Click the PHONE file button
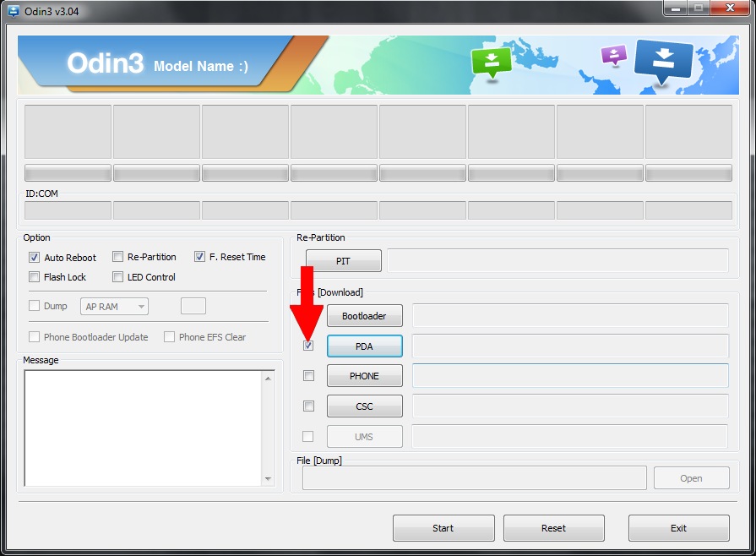This screenshot has width=756, height=556. [365, 376]
